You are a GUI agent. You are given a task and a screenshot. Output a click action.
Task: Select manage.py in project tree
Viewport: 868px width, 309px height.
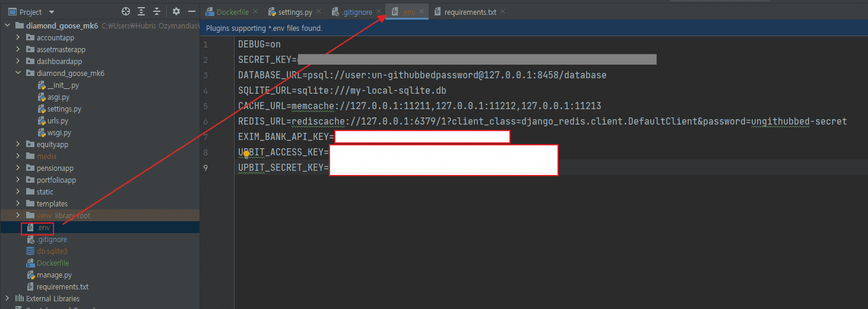point(54,275)
